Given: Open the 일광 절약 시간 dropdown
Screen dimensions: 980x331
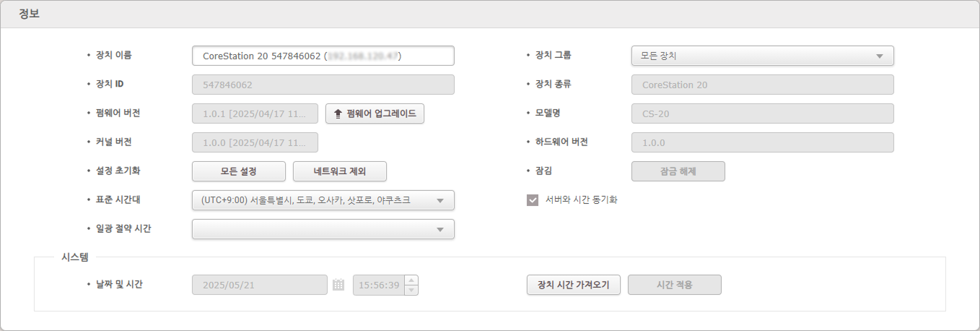Looking at the screenshot, I should click(323, 229).
